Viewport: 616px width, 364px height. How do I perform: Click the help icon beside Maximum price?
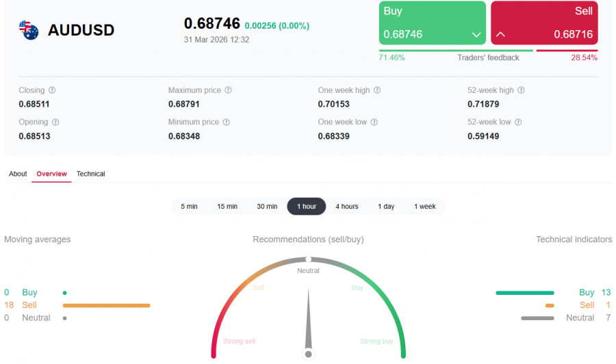[x=228, y=90]
